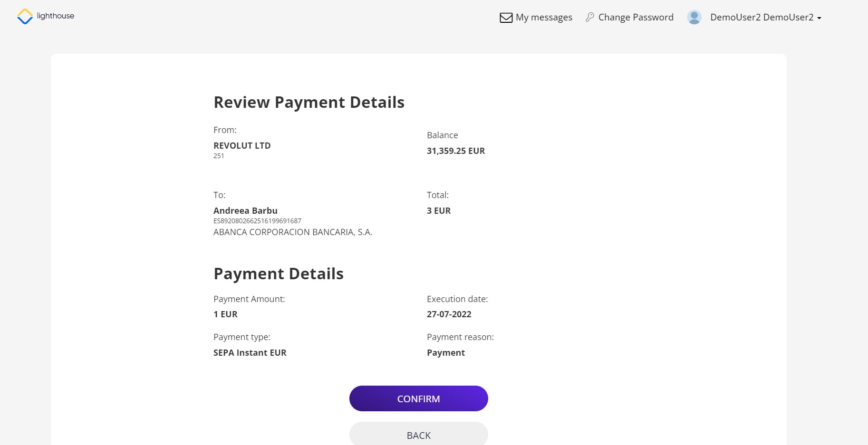Go to Change Password

click(636, 18)
